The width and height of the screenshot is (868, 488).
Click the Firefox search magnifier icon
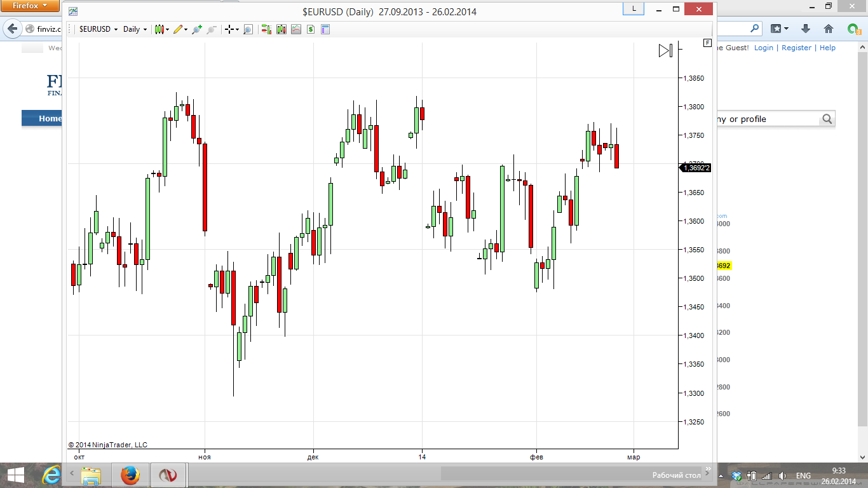point(754,29)
